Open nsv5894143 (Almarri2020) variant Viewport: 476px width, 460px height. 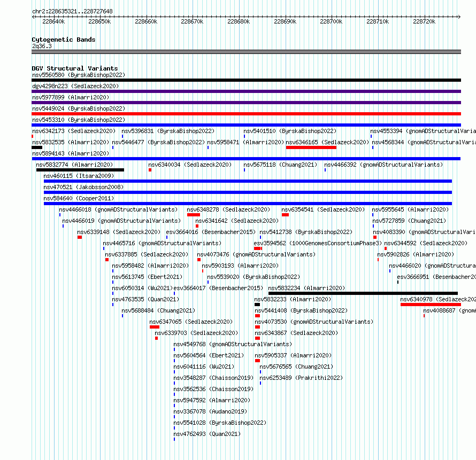(x=71, y=153)
